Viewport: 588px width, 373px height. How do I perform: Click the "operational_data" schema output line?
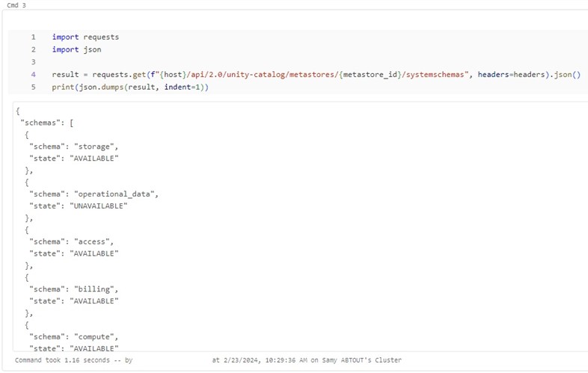94,194
